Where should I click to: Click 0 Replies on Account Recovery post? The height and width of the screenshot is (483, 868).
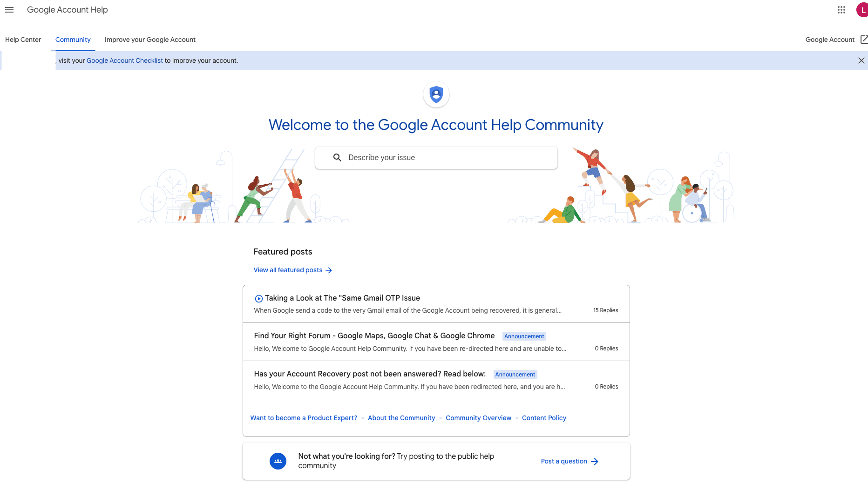click(606, 387)
